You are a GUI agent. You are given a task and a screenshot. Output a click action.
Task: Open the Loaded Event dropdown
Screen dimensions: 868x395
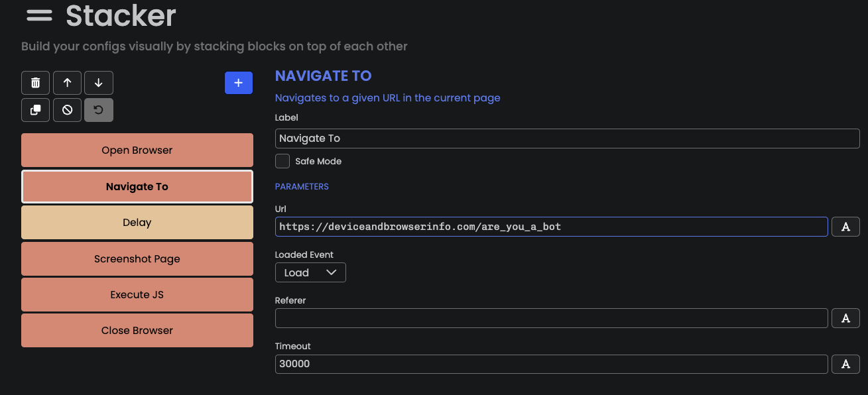310,272
